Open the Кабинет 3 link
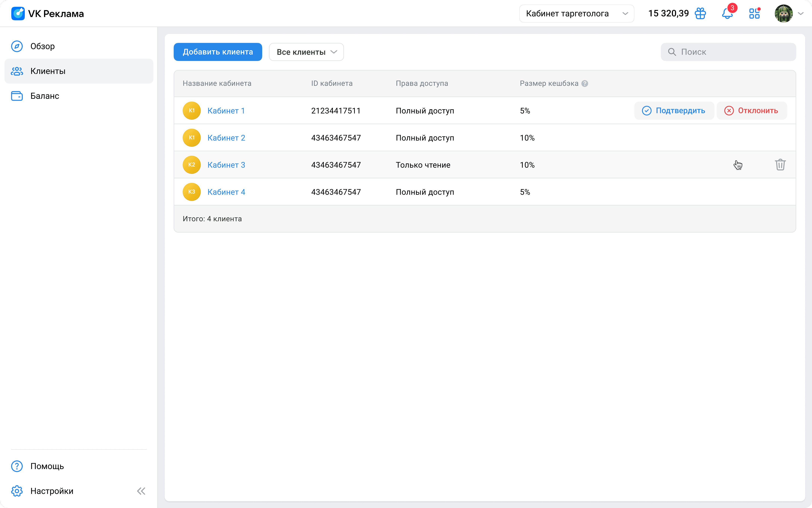Viewport: 812px width, 508px height. point(226,165)
